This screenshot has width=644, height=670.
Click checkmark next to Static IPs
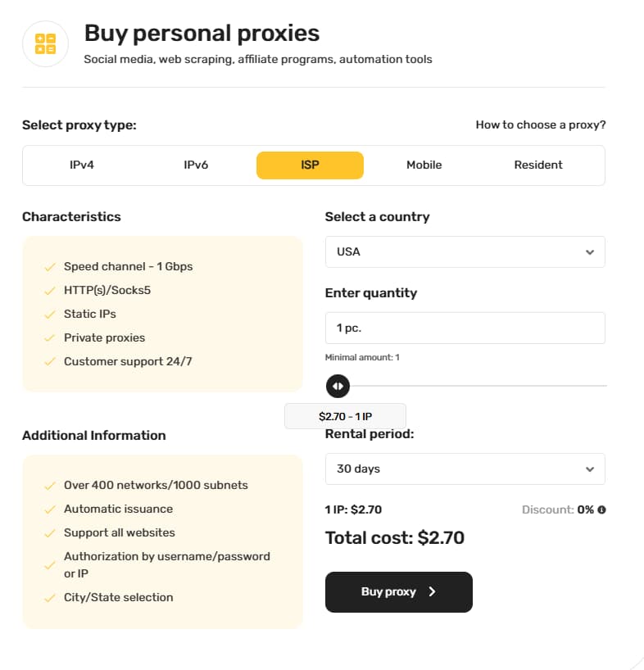50,315
